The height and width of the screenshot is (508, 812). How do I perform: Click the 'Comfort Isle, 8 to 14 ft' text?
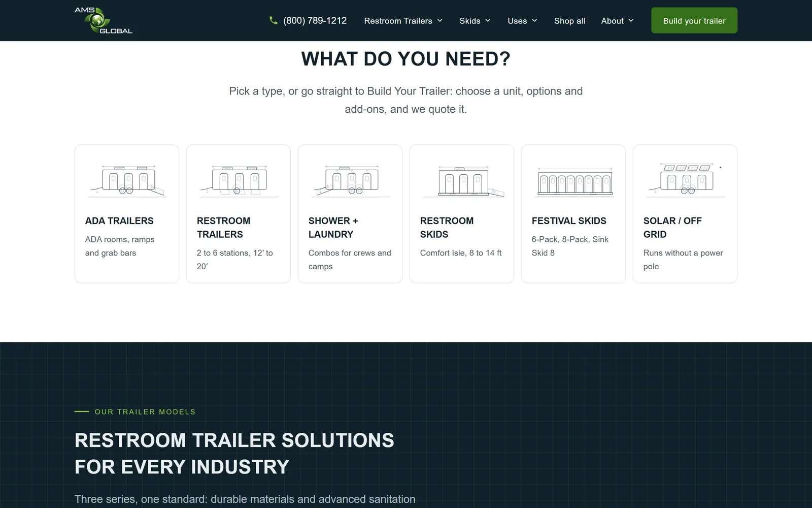pyautogui.click(x=461, y=253)
